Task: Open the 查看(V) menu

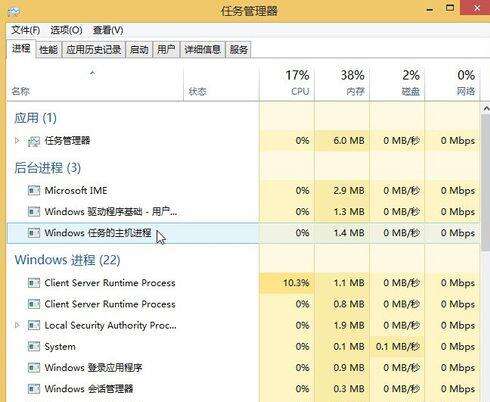Action: click(x=108, y=30)
